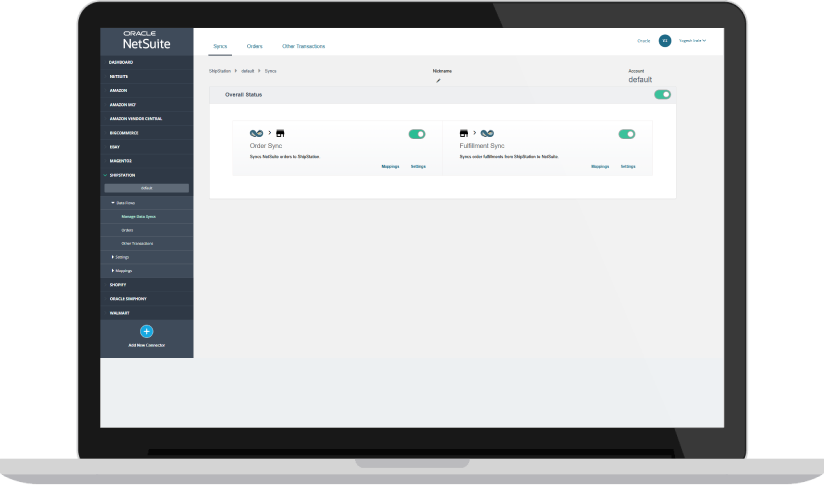Turn off the Fulfillment Sync toggle
Screen dimensions: 824x485
[627, 134]
